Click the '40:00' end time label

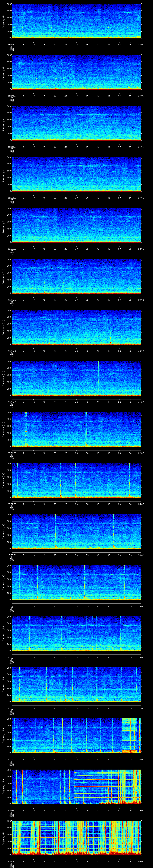tap(141, 861)
